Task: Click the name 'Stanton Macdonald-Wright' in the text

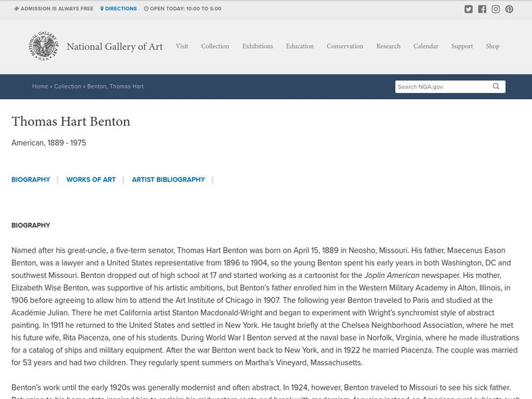Action: [217, 313]
